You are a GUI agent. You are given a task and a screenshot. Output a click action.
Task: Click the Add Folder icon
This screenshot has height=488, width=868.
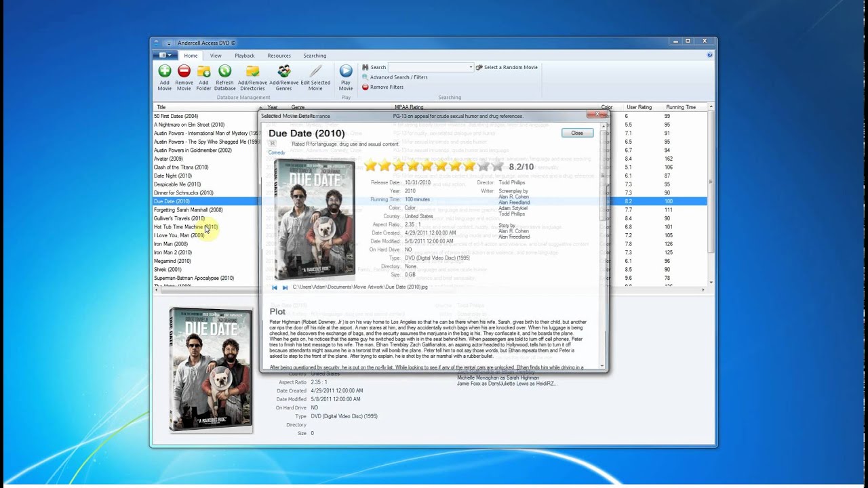point(203,70)
